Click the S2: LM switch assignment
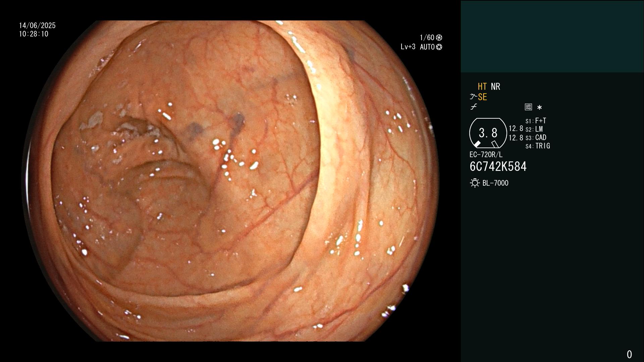Viewport: 644px width, 362px height. pos(534,129)
